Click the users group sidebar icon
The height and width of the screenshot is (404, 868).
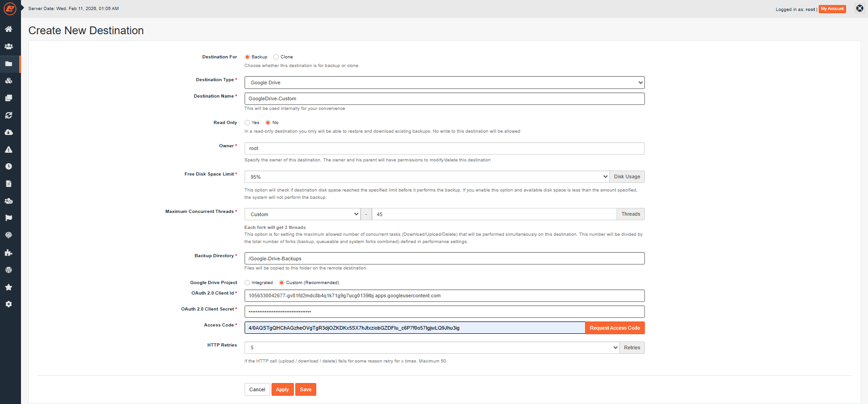click(9, 47)
